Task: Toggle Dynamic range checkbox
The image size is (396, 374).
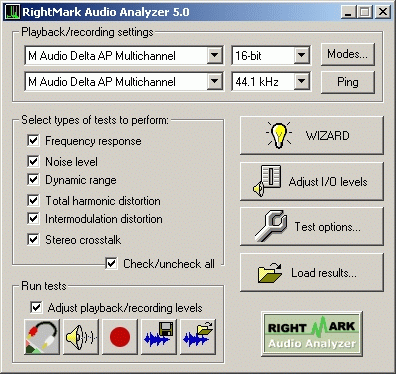Action: pyautogui.click(x=33, y=179)
